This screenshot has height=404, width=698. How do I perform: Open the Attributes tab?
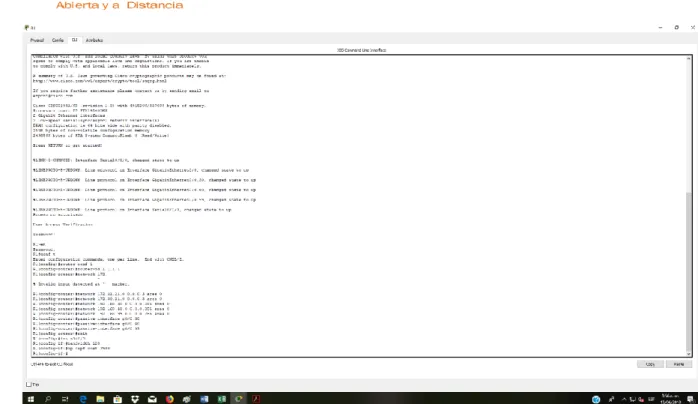[x=94, y=40]
